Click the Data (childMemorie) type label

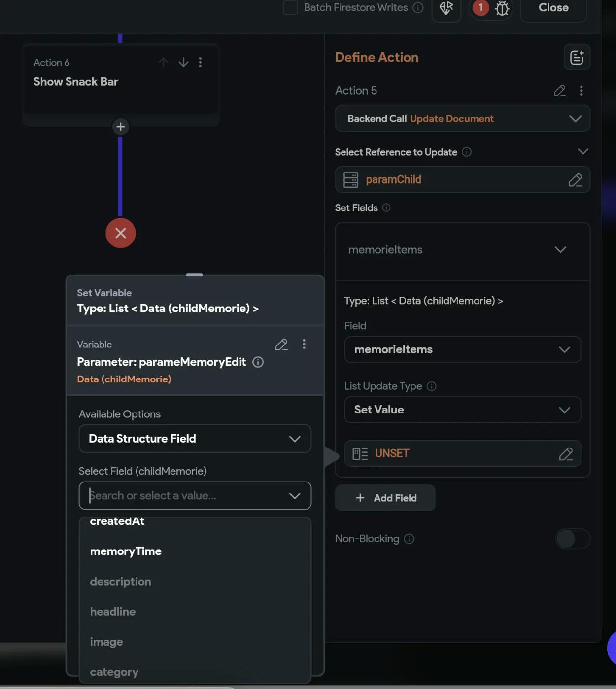[x=124, y=379]
